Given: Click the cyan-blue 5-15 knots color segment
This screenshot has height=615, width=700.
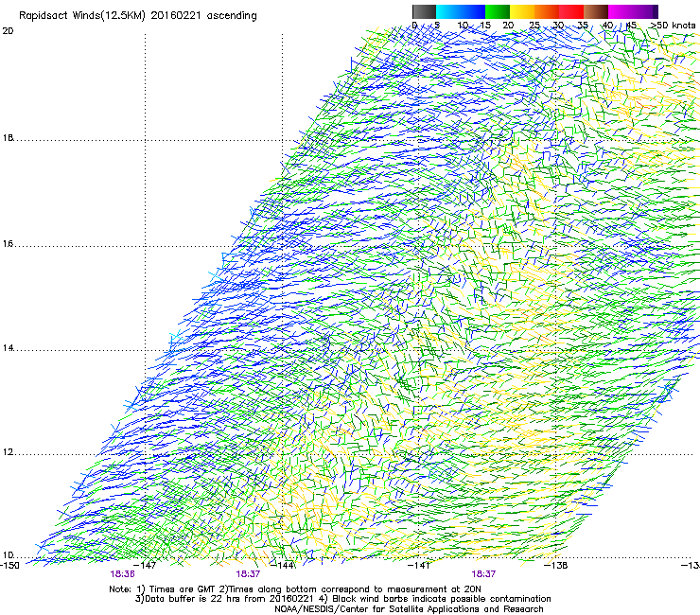Looking at the screenshot, I should tap(461, 11).
